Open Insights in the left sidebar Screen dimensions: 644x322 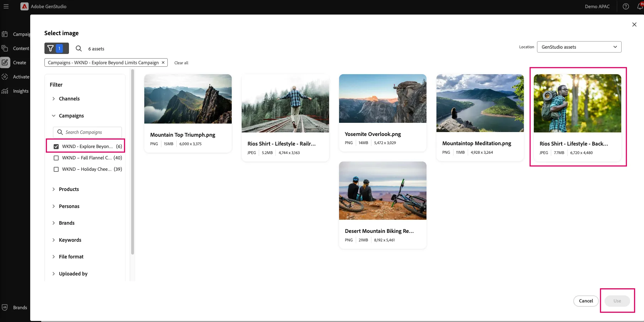point(16,91)
